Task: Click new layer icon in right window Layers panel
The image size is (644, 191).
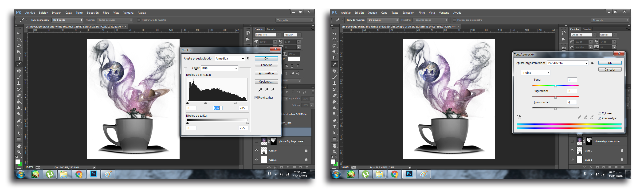Action: coord(616,167)
